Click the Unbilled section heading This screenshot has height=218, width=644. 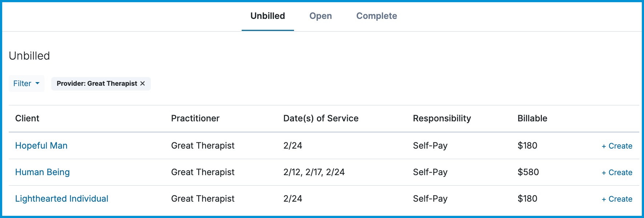(x=29, y=56)
